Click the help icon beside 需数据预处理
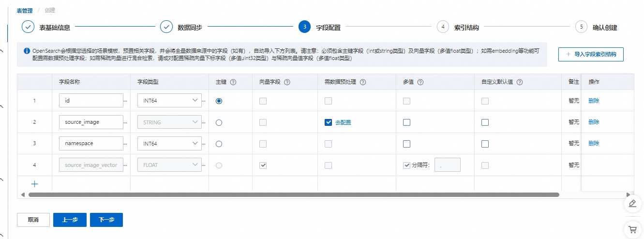Image resolution: width=644 pixels, height=239 pixels. point(363,82)
